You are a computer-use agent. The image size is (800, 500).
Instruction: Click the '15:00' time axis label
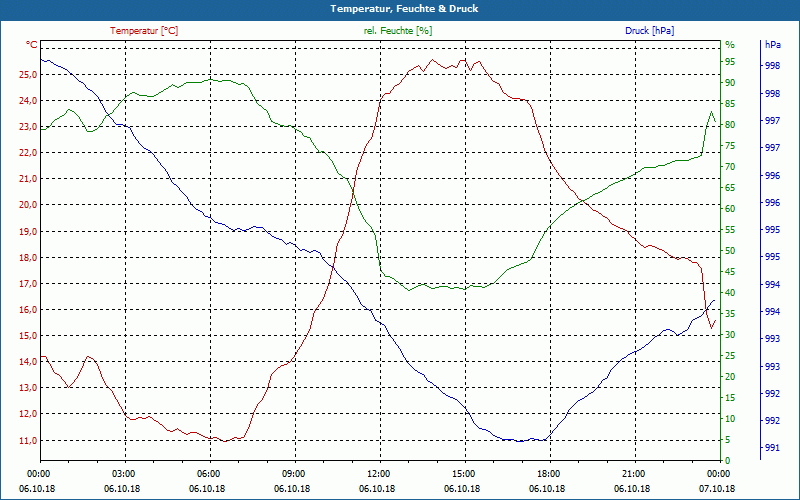click(465, 473)
